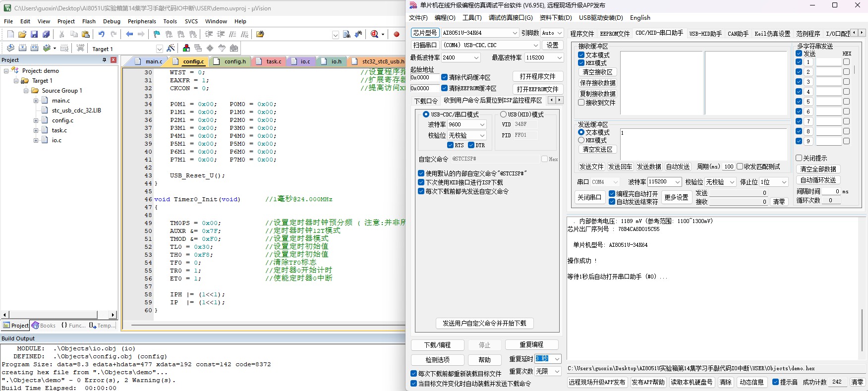Click the red Insert Breakpoint dot icon
The image size is (868, 391).
pos(397,34)
